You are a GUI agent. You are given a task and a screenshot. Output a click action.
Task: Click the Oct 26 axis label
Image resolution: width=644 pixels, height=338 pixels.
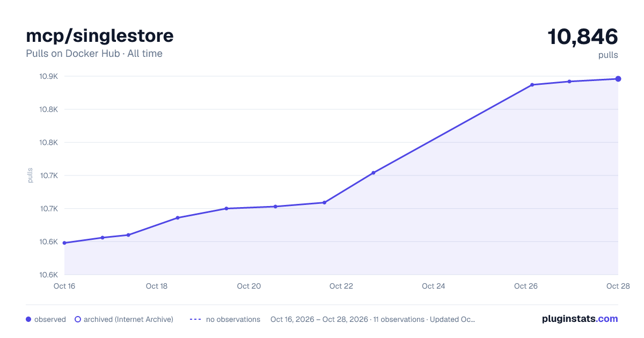[526, 286]
